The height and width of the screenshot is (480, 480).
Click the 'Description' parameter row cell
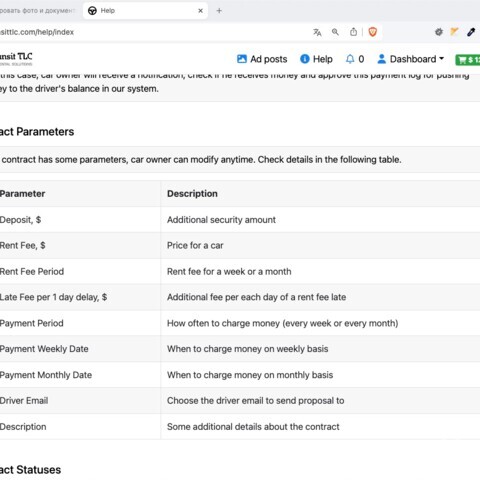[80, 426]
